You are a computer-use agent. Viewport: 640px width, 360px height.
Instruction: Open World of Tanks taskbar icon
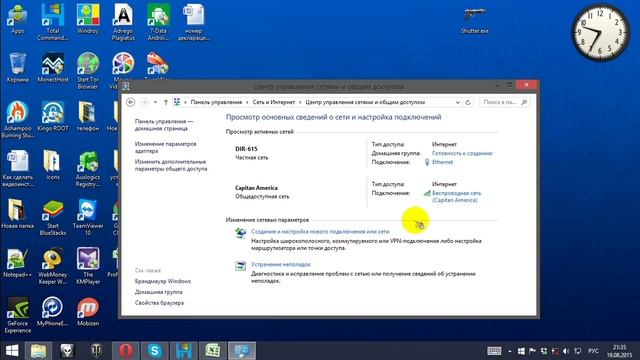96,351
